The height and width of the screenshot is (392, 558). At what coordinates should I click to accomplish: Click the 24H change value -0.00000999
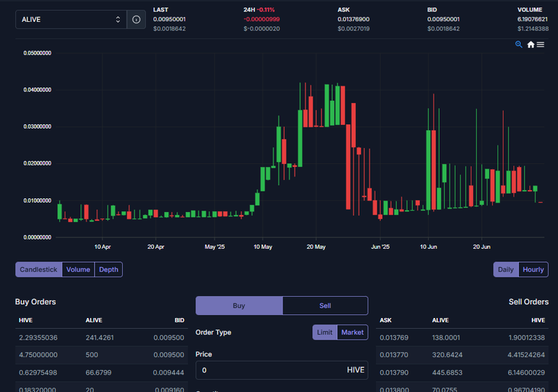tap(262, 19)
